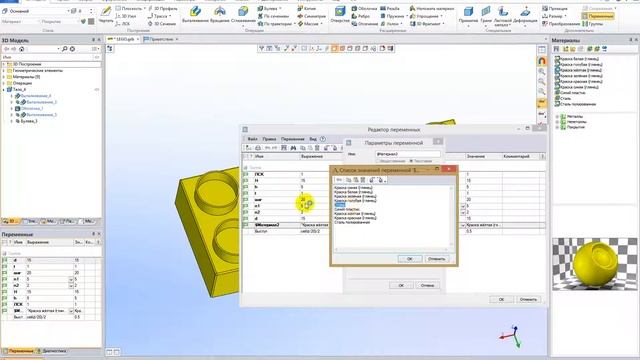640x360 pixels.
Task: Click the Наложить материал tool
Action: coord(432,8)
